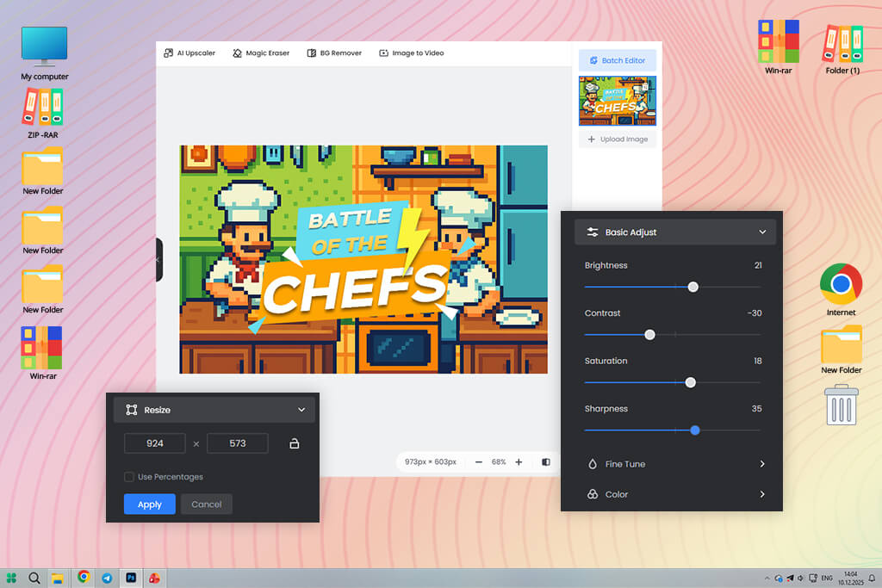
Task: Collapse the Basic Adjust panel chevron
Action: coord(762,232)
